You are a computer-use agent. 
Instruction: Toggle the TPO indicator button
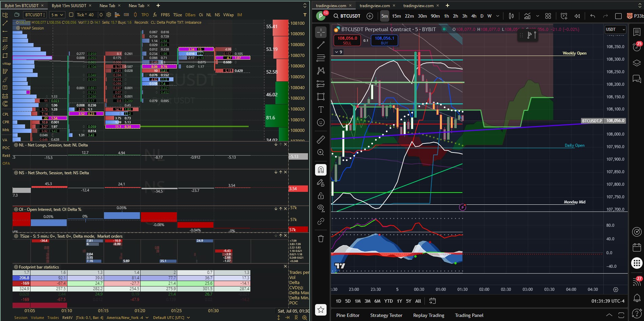tap(145, 15)
